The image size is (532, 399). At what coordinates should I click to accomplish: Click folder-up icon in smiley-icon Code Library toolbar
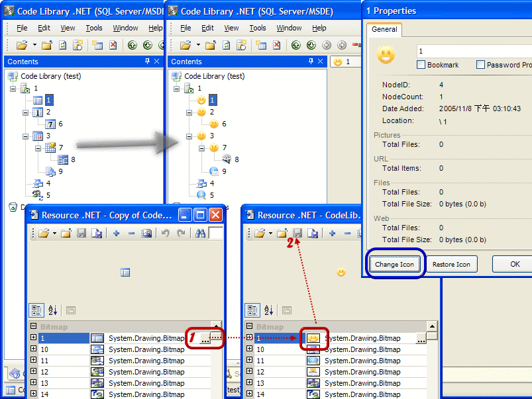[211, 45]
